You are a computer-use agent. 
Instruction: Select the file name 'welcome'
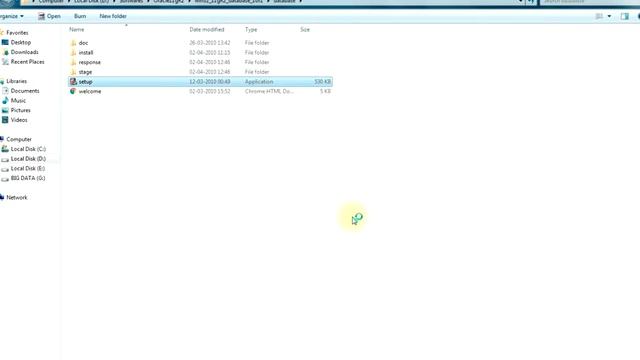(x=90, y=91)
